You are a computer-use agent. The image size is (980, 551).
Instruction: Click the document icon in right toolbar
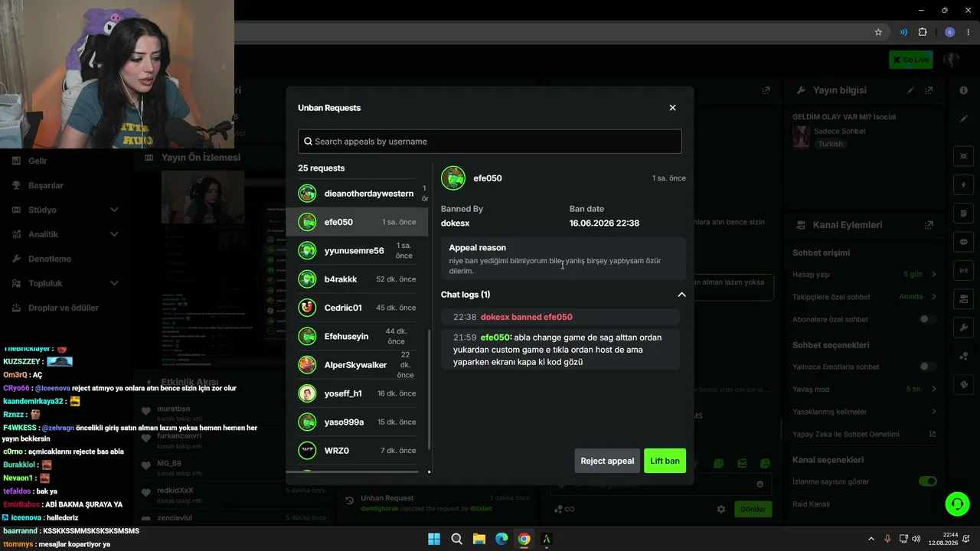coord(963,213)
